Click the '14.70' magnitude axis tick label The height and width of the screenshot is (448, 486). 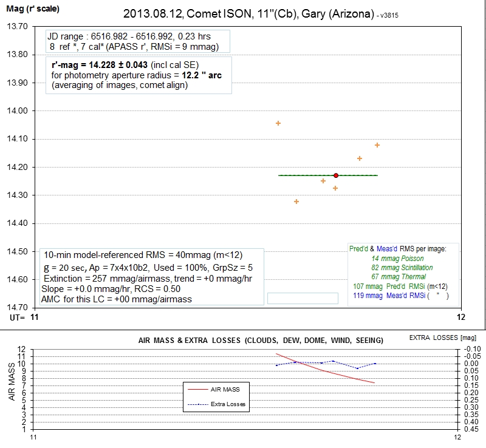coord(17,307)
